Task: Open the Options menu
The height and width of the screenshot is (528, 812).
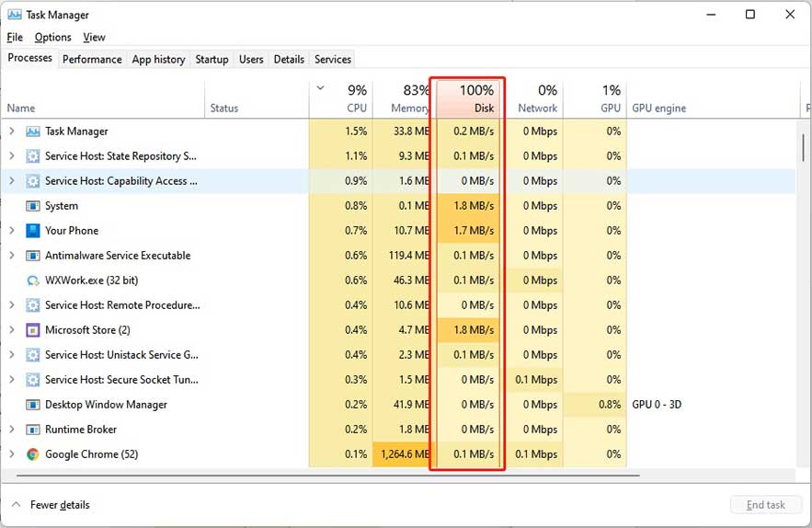Action: [x=52, y=38]
